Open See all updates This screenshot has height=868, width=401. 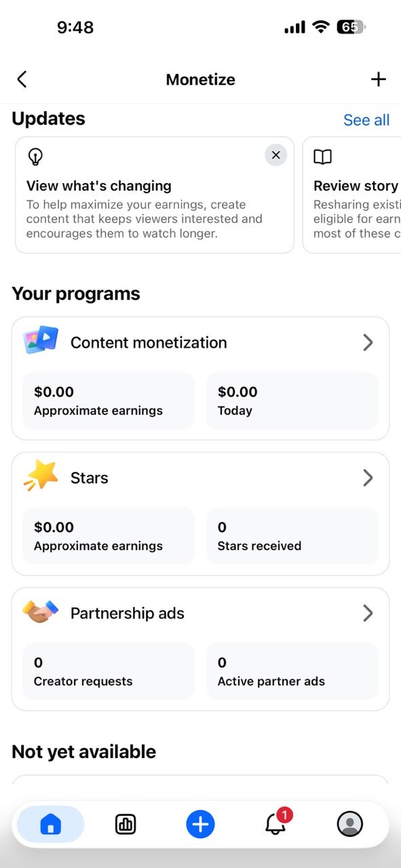(366, 120)
